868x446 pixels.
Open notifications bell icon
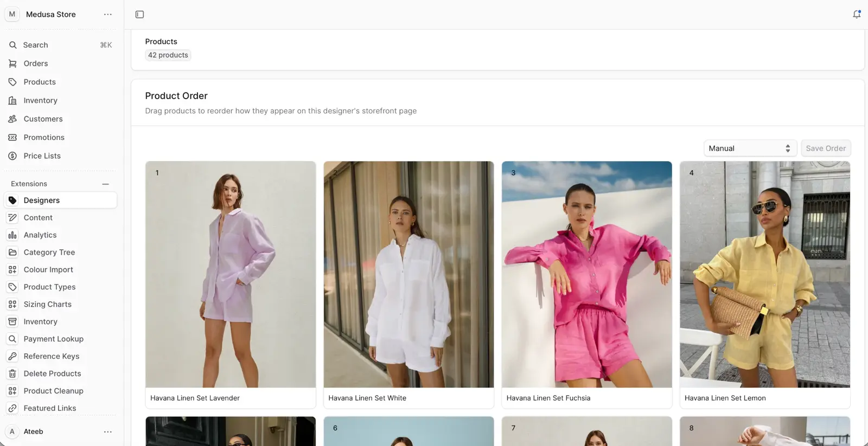[x=857, y=15]
